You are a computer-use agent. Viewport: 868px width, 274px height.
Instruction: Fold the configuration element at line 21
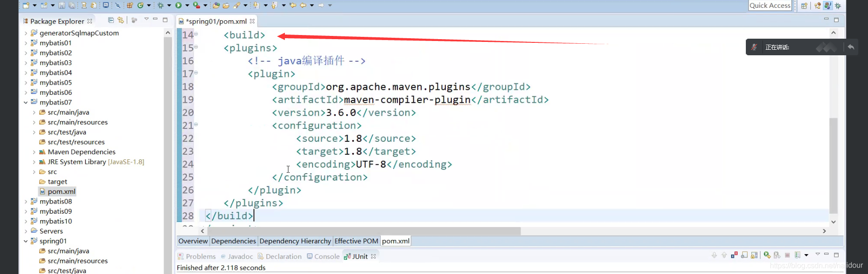pyautogui.click(x=196, y=124)
